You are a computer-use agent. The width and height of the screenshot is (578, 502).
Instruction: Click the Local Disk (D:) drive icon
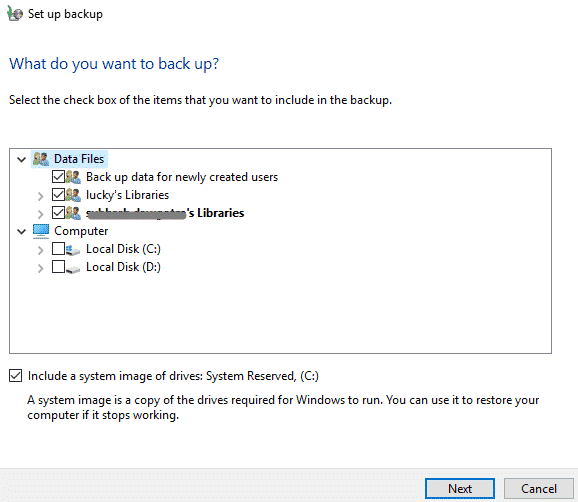[73, 268]
